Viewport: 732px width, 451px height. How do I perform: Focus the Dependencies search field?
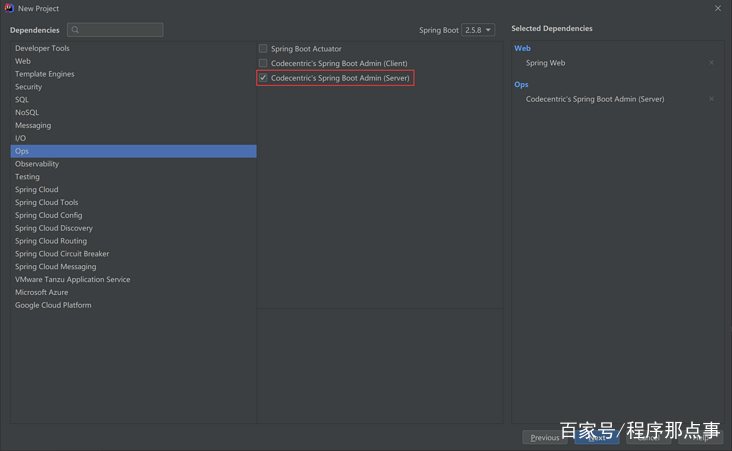click(115, 30)
